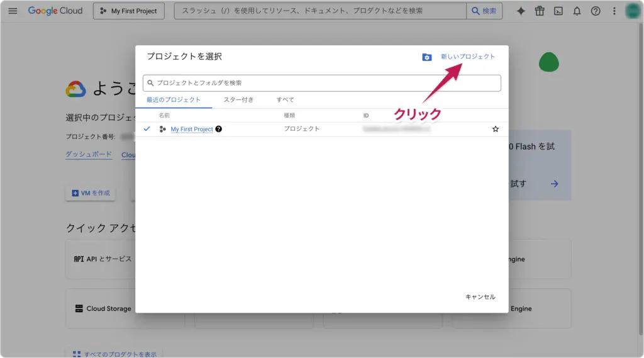Screen dimensions: 644x358
Task: Click the Google Cloud logo
Action: pyautogui.click(x=55, y=11)
